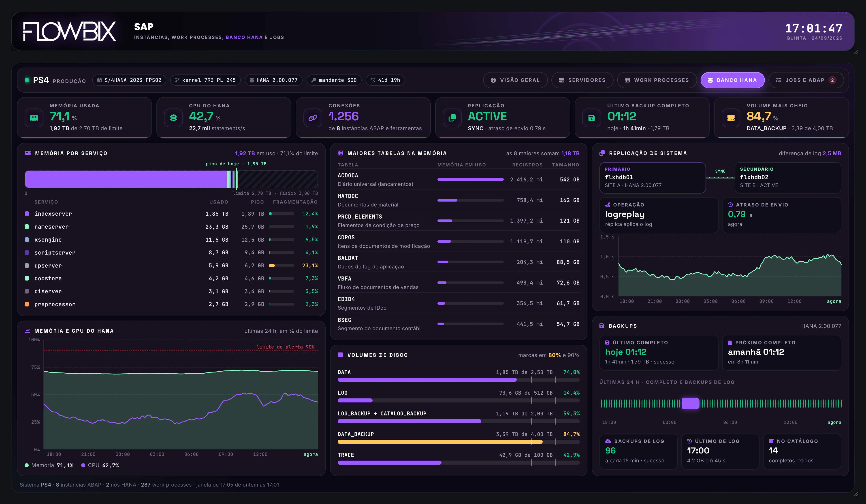Click the EDID4 table name

(346, 299)
